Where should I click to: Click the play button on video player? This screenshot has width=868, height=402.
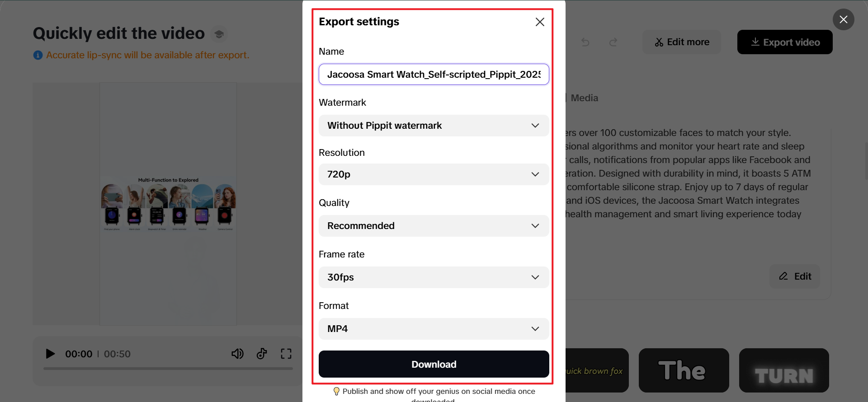point(50,354)
